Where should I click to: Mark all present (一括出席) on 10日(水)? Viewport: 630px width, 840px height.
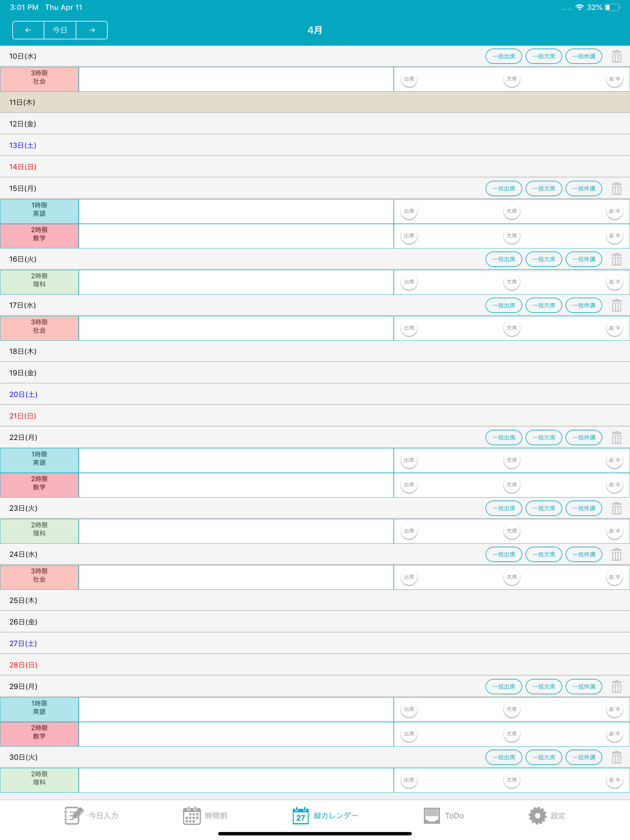[504, 57]
